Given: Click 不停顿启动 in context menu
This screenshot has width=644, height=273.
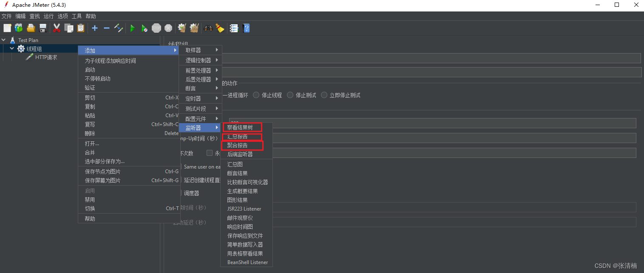Looking at the screenshot, I should [129, 79].
